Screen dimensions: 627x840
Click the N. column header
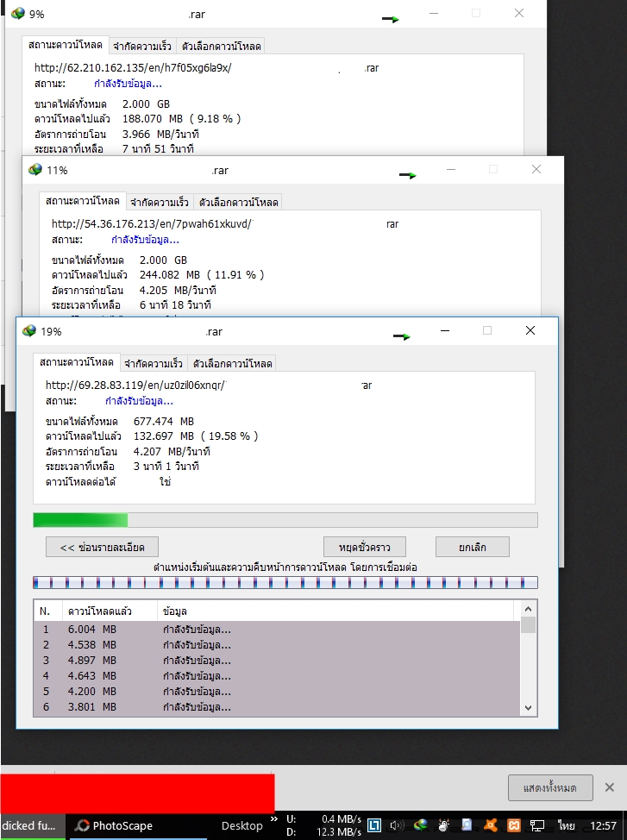point(48,611)
